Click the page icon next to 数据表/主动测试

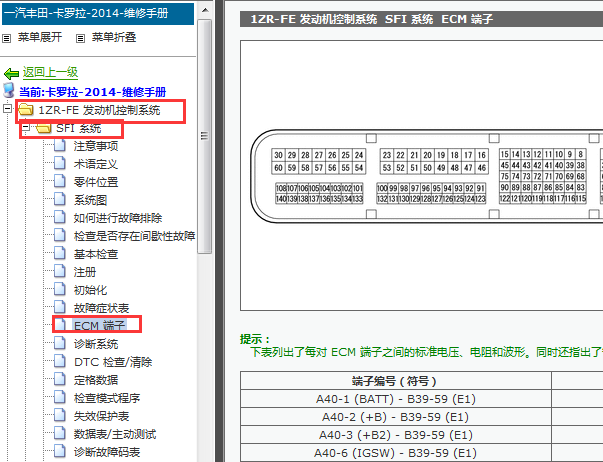60,434
